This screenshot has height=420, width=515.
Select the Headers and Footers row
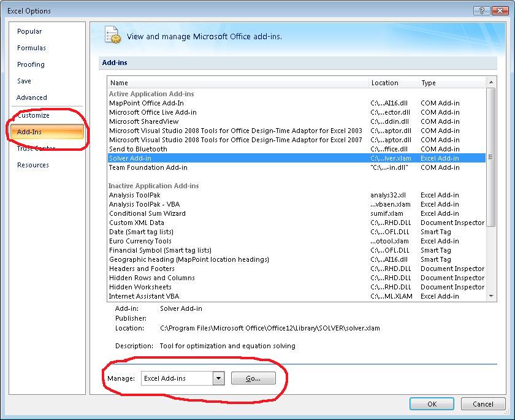(x=297, y=269)
